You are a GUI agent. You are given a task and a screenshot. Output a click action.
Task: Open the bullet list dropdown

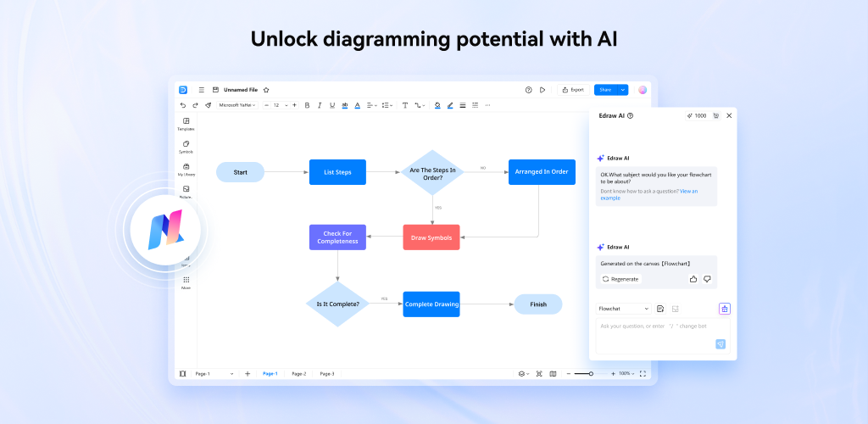[387, 105]
